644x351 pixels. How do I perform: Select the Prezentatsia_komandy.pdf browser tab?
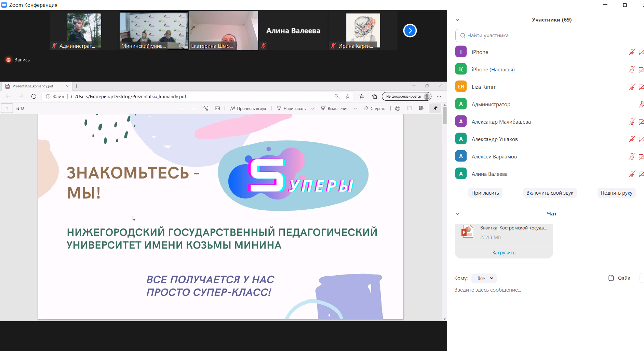pos(33,86)
